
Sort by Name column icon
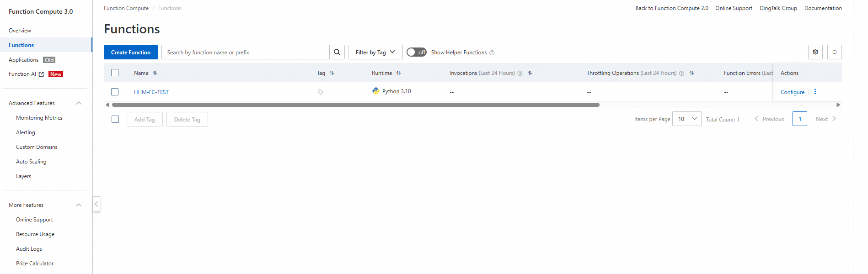tap(155, 73)
